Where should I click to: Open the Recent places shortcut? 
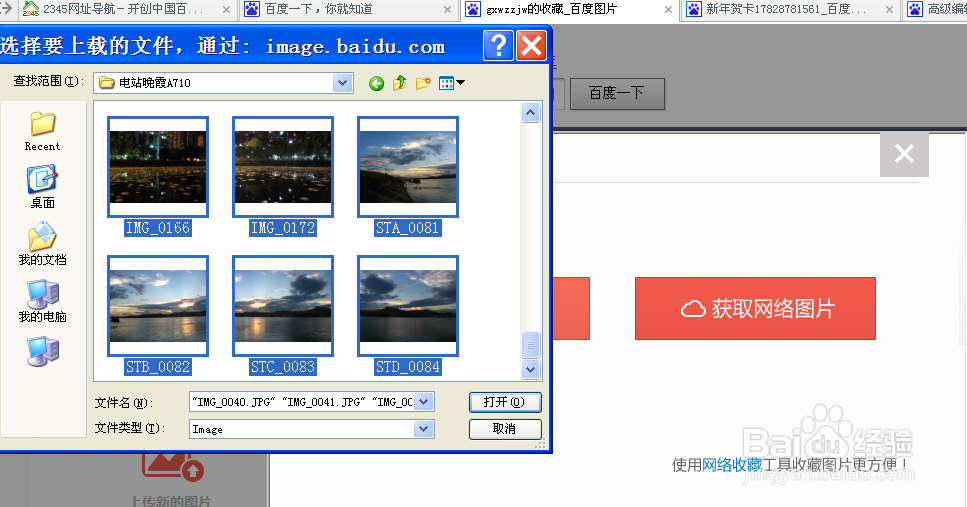43,131
